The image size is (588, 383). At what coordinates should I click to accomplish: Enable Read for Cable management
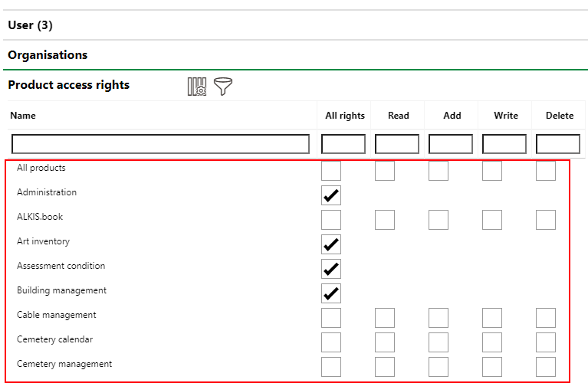[385, 318]
